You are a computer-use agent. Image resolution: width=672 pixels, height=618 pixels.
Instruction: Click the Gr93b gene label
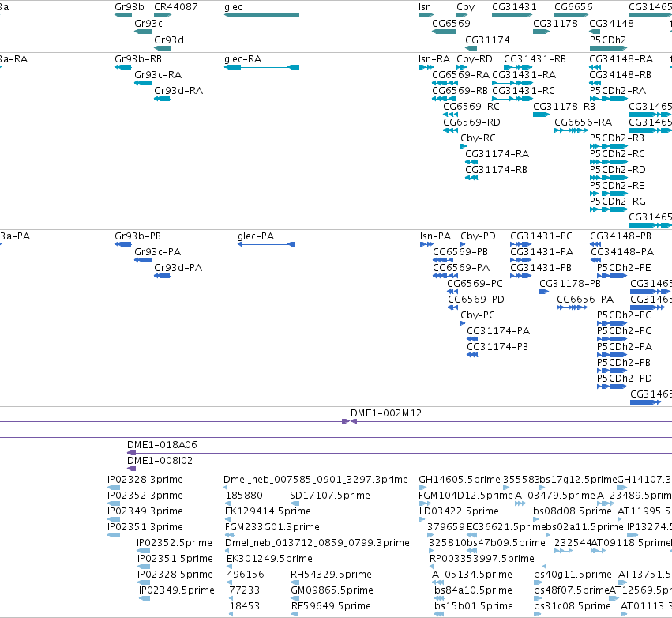click(x=130, y=7)
